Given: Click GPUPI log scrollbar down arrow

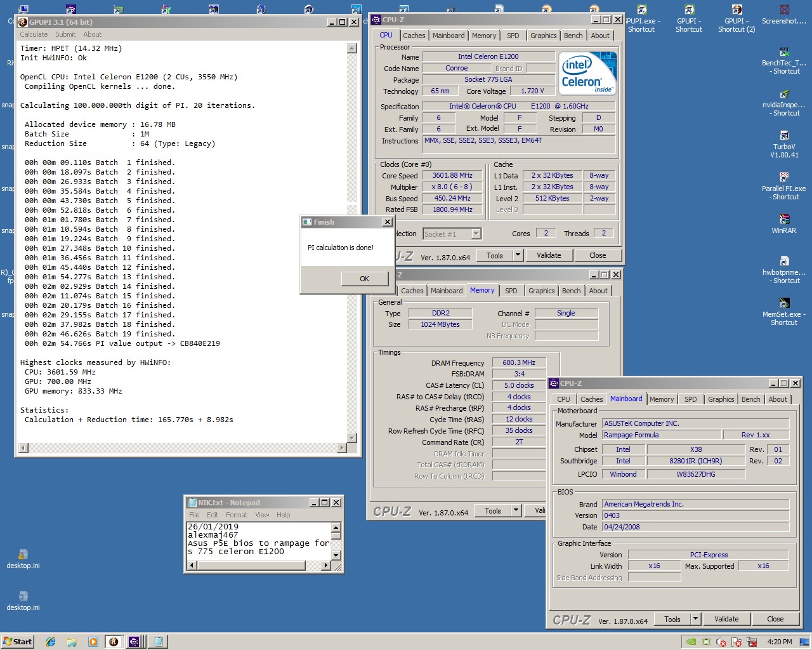Looking at the screenshot, I should point(352,438).
